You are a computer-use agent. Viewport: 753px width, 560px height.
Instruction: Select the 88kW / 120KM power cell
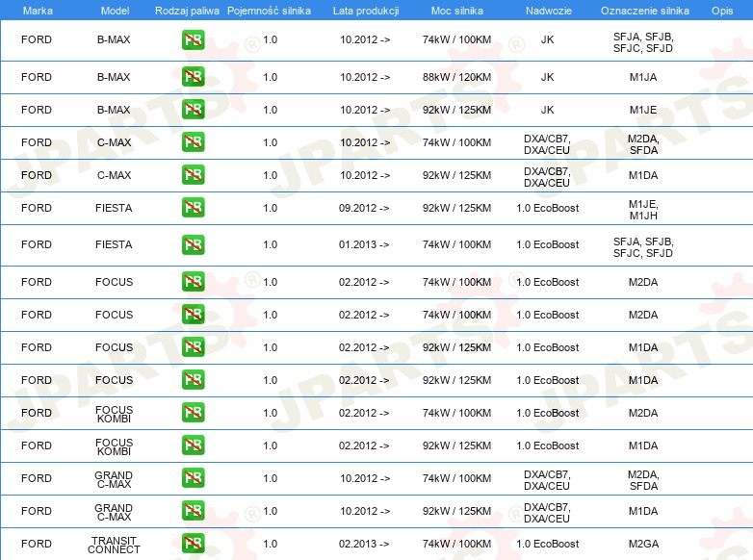click(x=456, y=77)
